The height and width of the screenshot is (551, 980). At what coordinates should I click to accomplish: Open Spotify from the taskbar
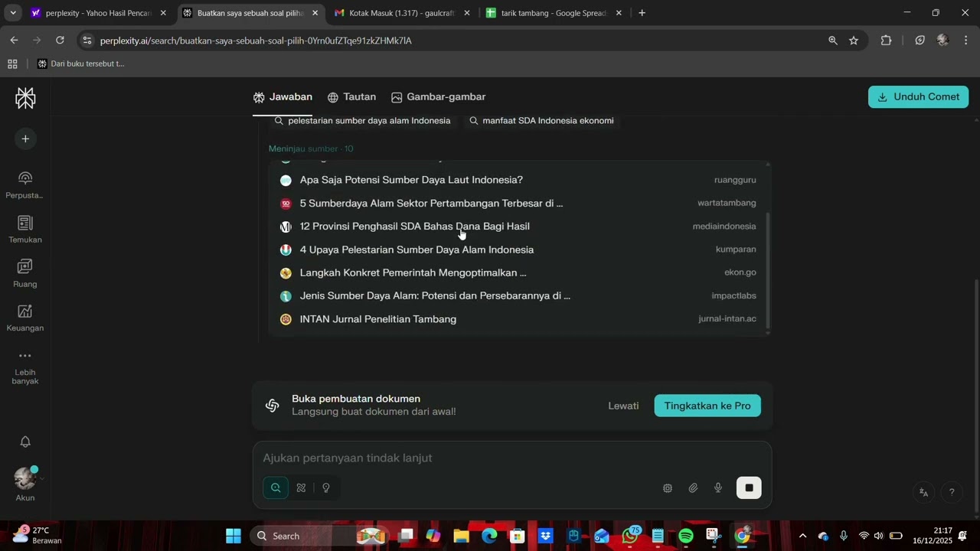tap(686, 536)
